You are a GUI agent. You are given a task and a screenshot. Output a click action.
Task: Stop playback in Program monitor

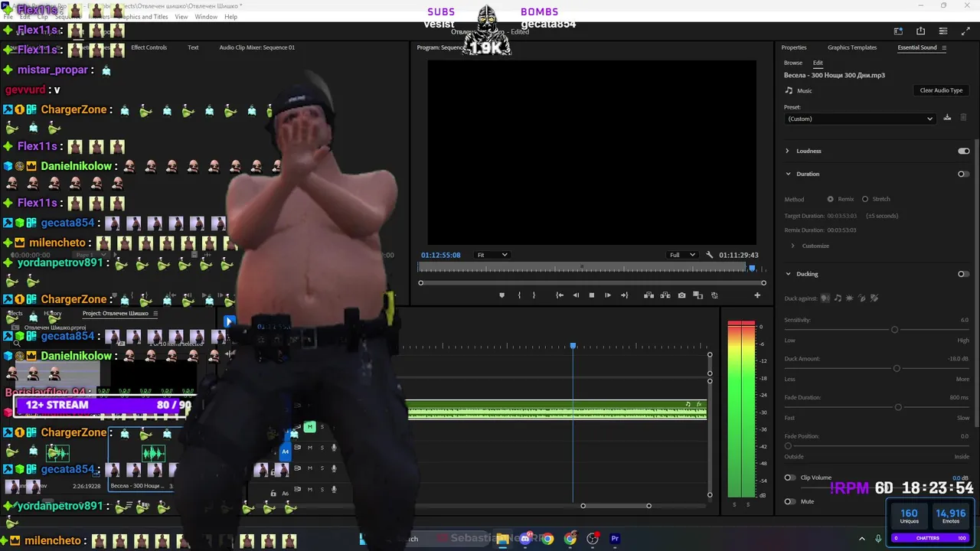pyautogui.click(x=591, y=295)
